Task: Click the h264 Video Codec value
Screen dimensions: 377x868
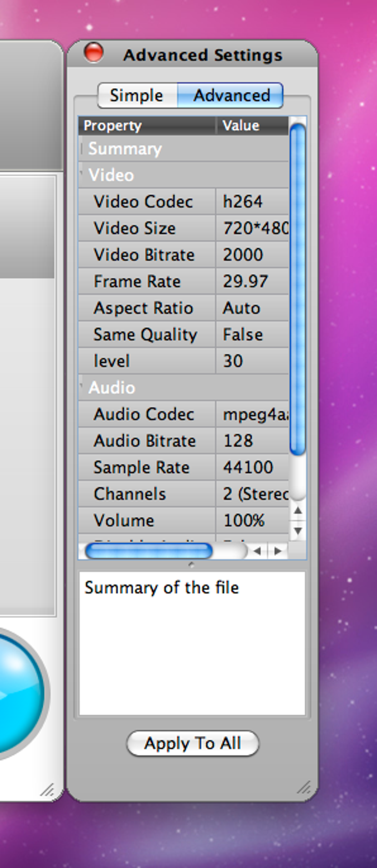Action: [x=243, y=201]
